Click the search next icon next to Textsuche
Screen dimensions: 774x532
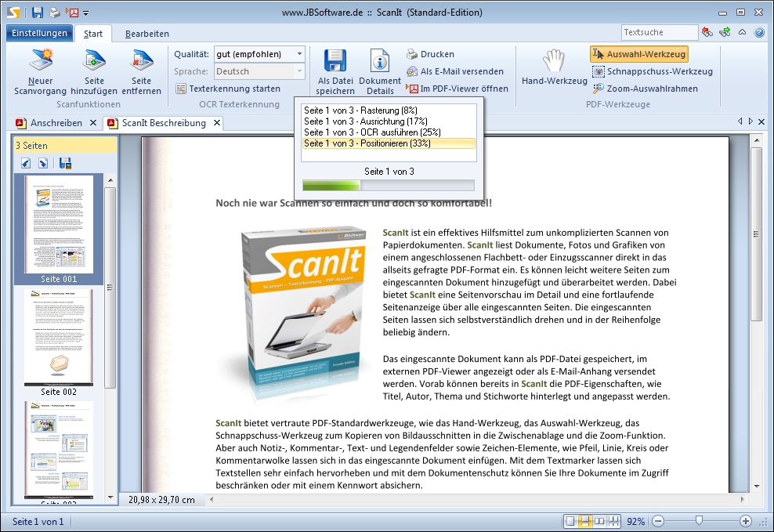pyautogui.click(x=725, y=32)
